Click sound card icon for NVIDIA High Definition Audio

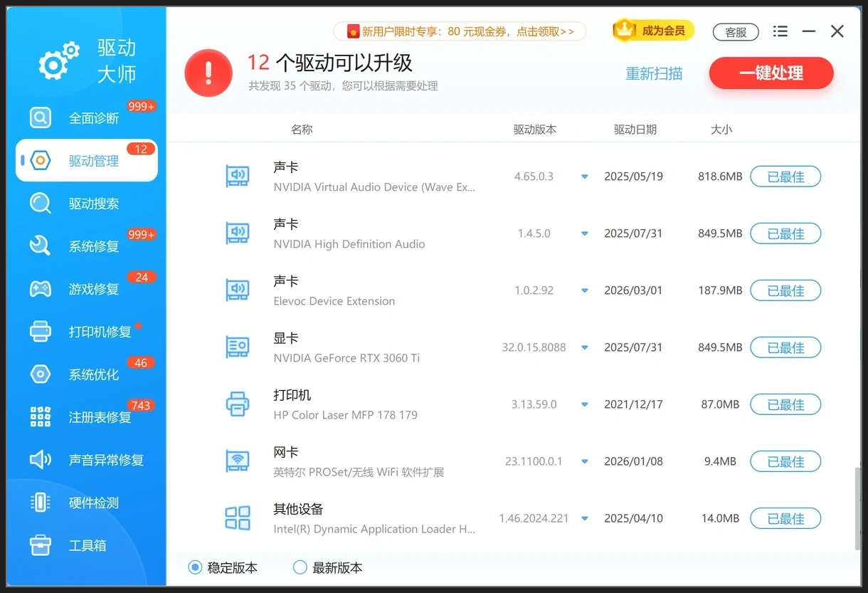238,233
